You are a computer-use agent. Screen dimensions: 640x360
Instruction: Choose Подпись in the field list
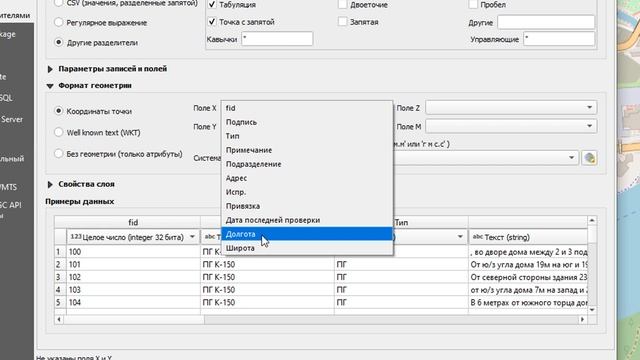coord(307,122)
